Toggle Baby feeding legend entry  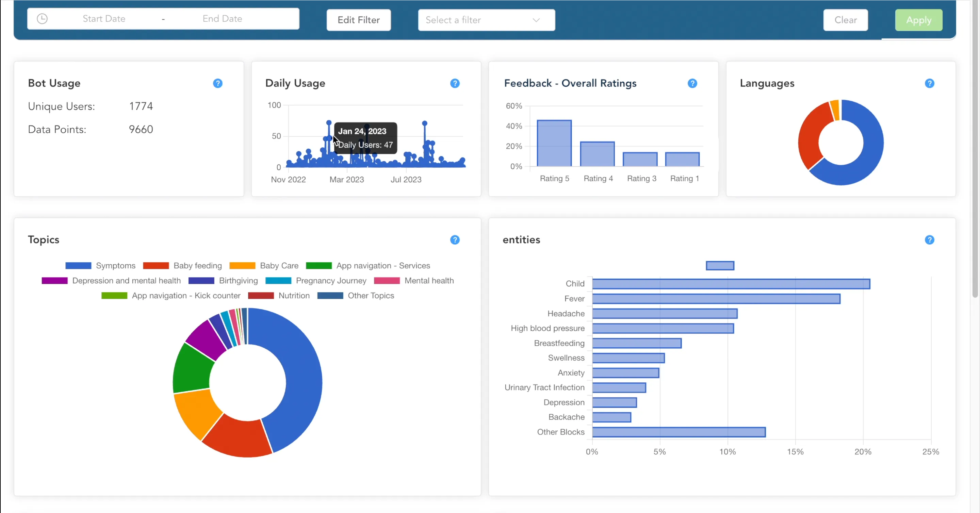[x=197, y=265]
